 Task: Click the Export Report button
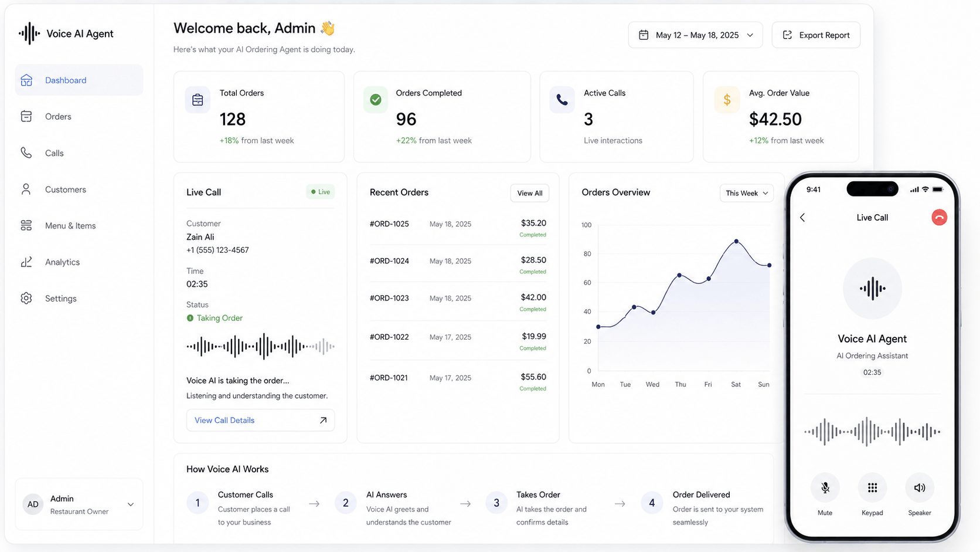coord(816,35)
